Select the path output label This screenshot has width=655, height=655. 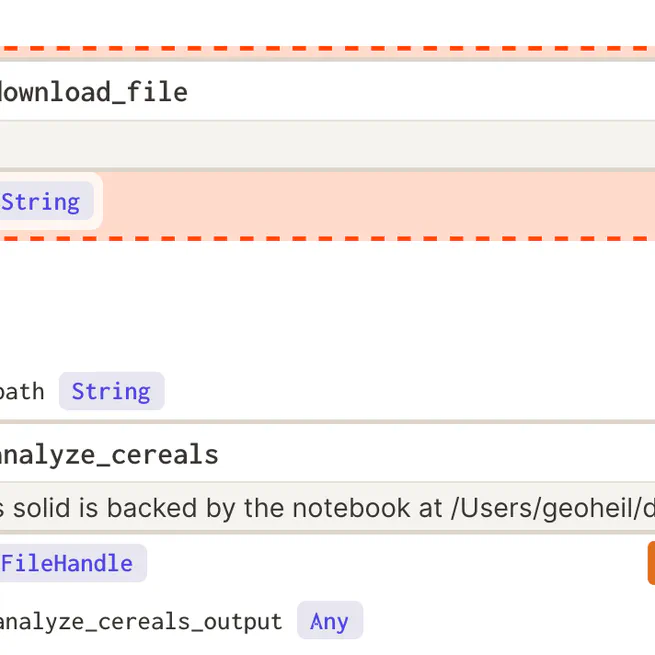click(x=22, y=391)
